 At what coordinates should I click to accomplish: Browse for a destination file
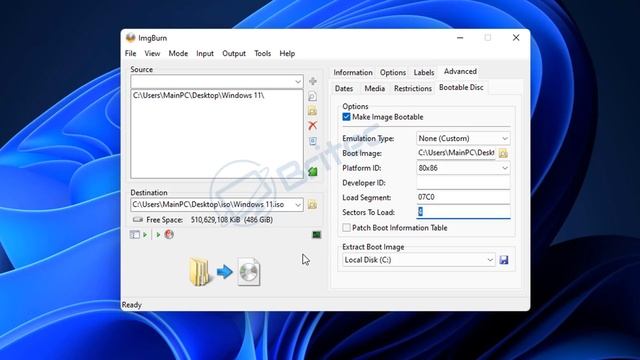point(312,204)
